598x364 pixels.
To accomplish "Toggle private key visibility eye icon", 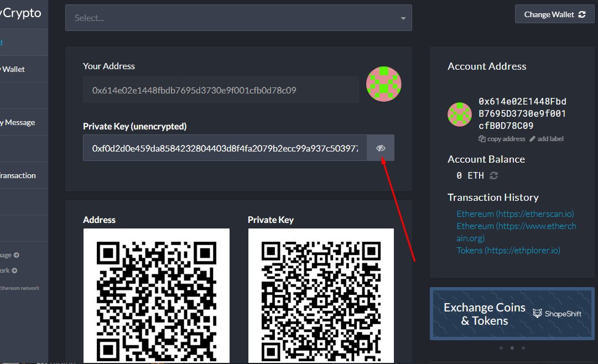I will [381, 148].
